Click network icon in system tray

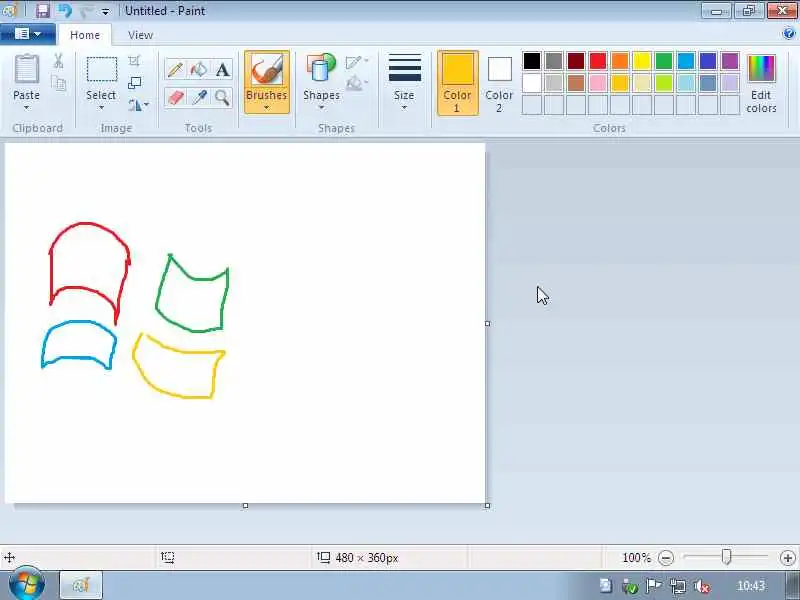(x=678, y=586)
